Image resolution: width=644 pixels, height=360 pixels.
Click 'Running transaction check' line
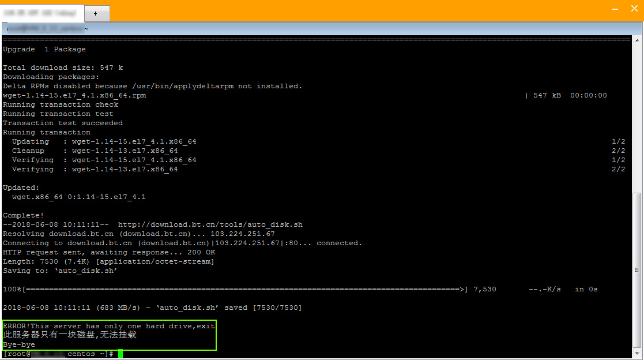coord(61,105)
